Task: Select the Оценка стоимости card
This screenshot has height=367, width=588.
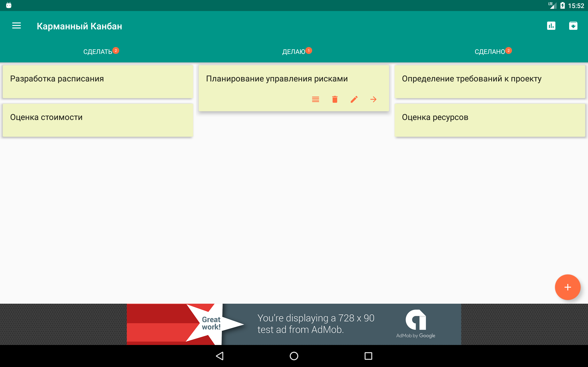Action: [98, 120]
